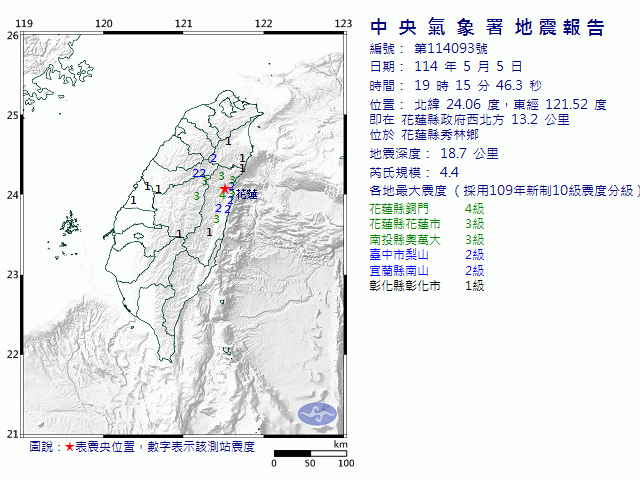Click the 1級 intensity value
The height and width of the screenshot is (480, 640).
[475, 286]
